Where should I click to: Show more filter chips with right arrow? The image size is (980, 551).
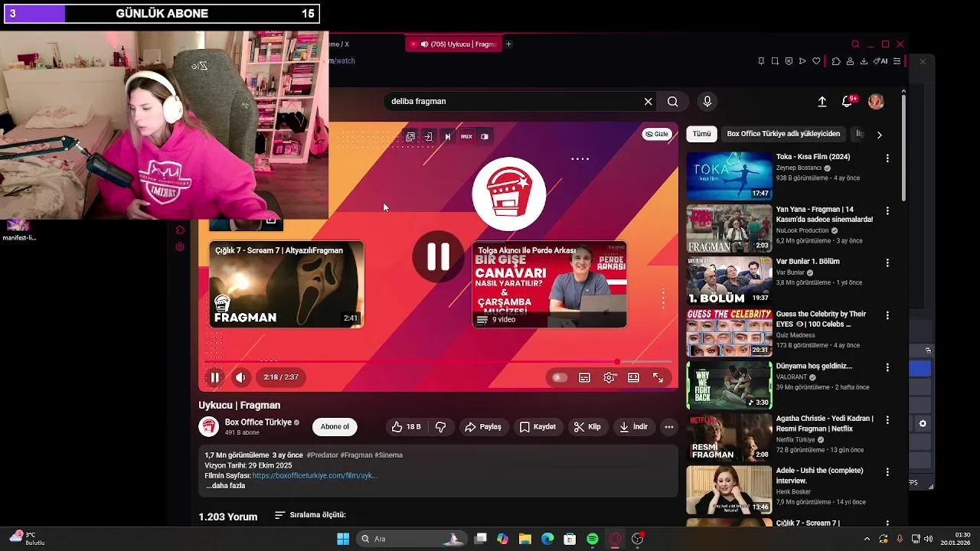coord(879,135)
